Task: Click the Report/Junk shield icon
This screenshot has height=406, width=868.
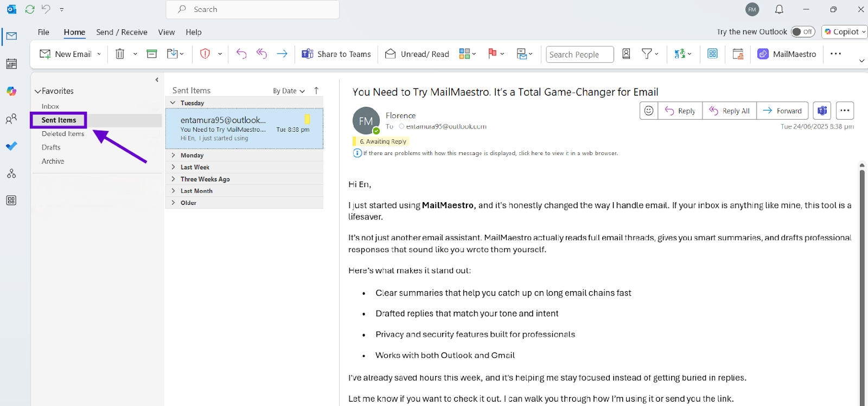Action: coord(205,54)
